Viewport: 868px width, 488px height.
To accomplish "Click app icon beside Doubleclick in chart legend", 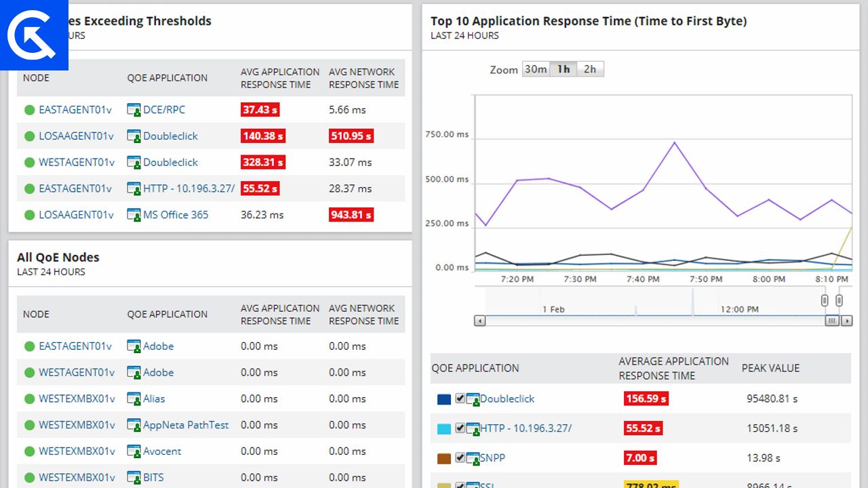I will point(473,399).
